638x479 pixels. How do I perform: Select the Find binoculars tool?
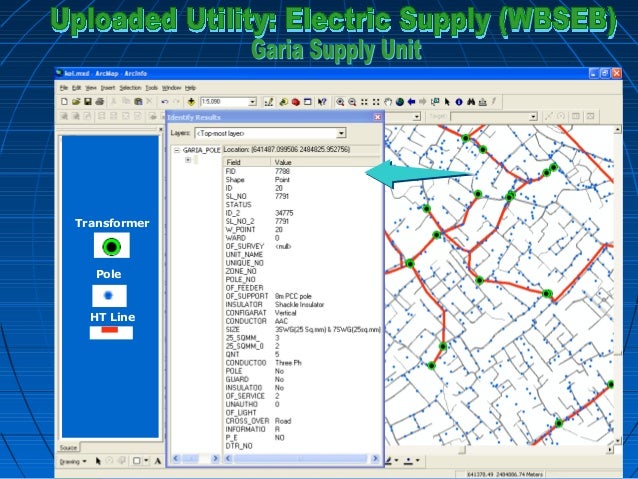click(x=471, y=102)
